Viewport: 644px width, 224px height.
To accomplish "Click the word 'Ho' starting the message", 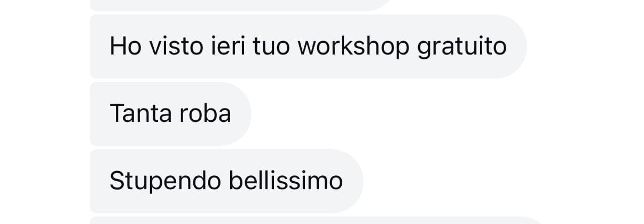I will (x=125, y=47).
